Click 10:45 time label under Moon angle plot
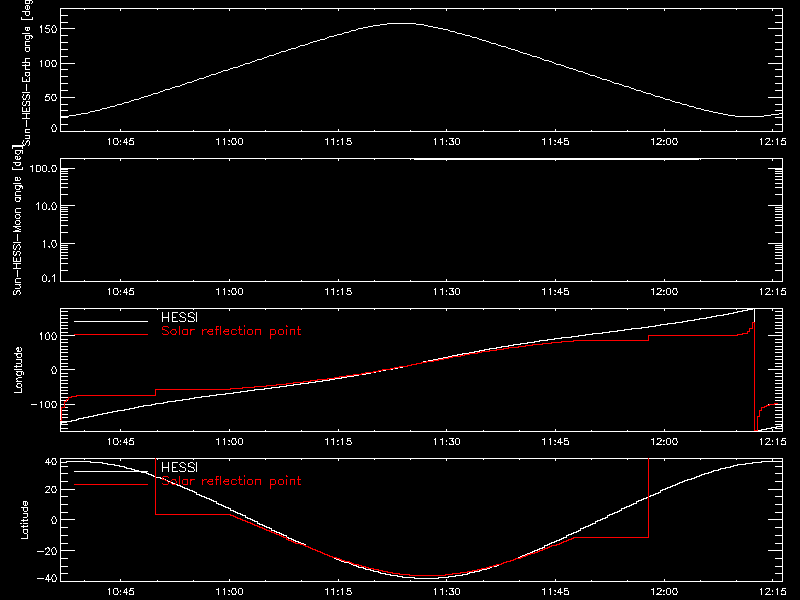The height and width of the screenshot is (600, 800). pos(120,292)
